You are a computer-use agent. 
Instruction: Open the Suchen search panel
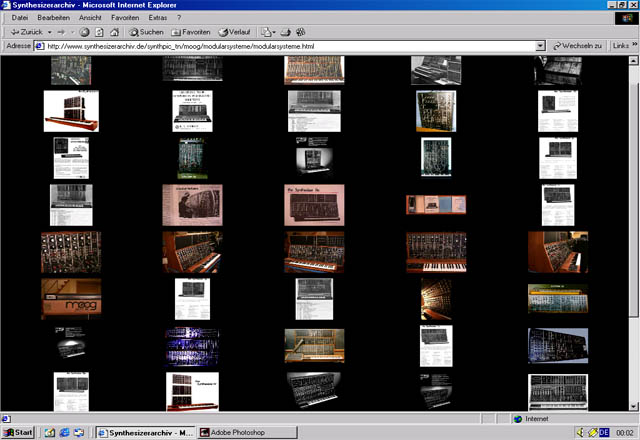pyautogui.click(x=146, y=32)
